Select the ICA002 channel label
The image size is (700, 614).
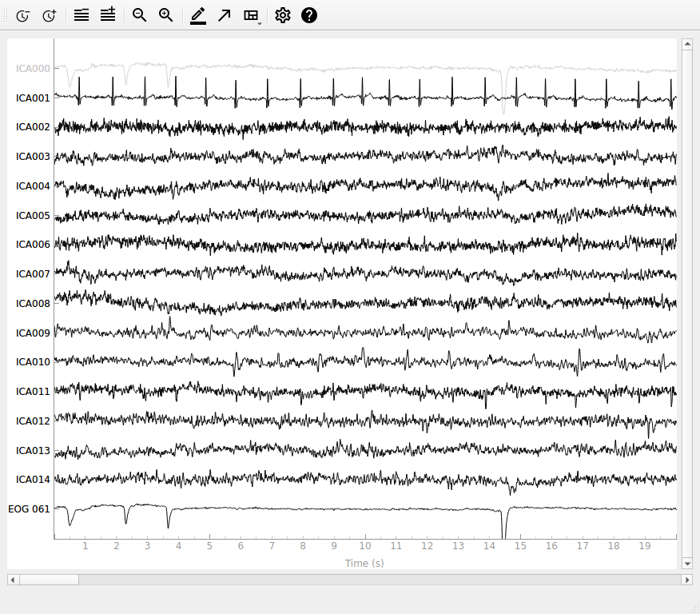point(33,127)
